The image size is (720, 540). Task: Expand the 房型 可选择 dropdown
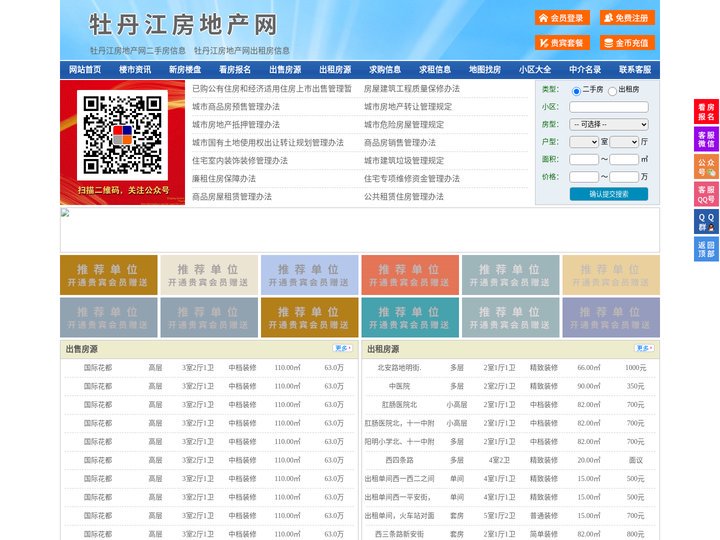pos(609,124)
